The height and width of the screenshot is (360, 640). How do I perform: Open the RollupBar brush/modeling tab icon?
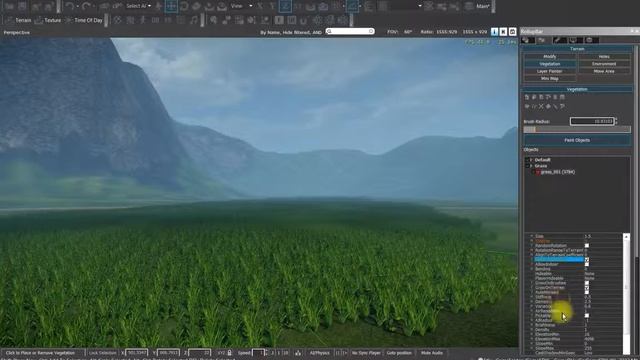point(560,40)
